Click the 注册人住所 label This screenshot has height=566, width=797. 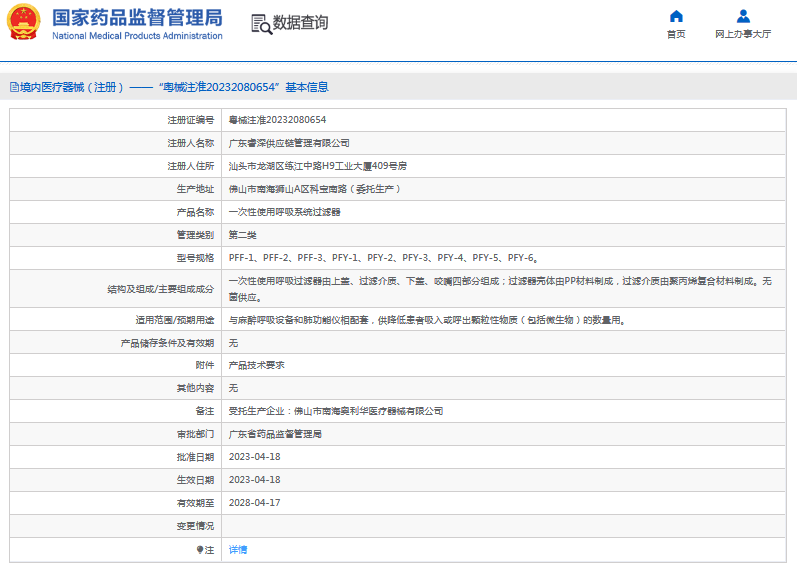tap(191, 166)
